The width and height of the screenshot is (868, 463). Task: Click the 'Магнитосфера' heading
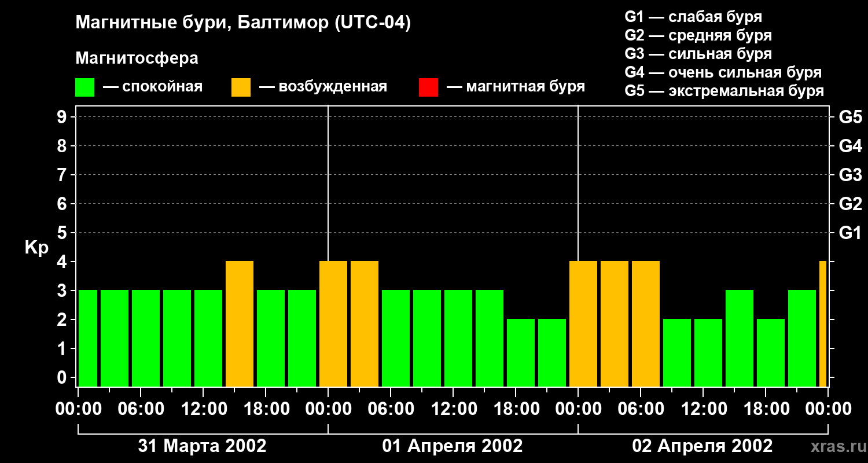click(137, 58)
